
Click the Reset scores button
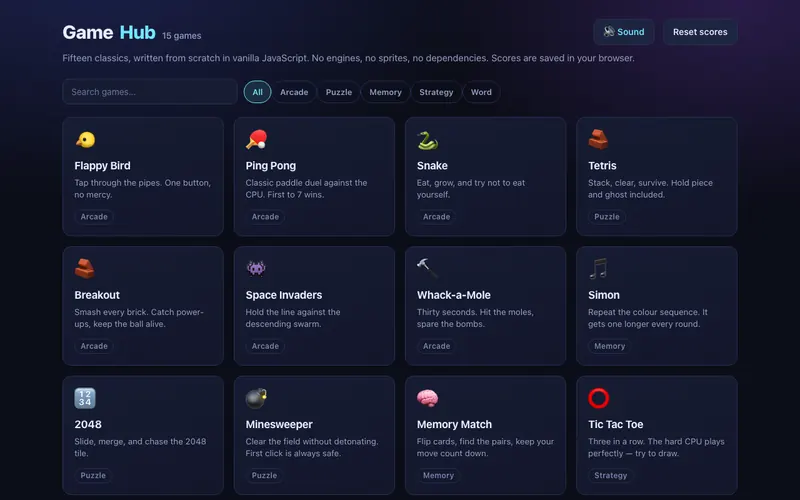[x=700, y=32]
